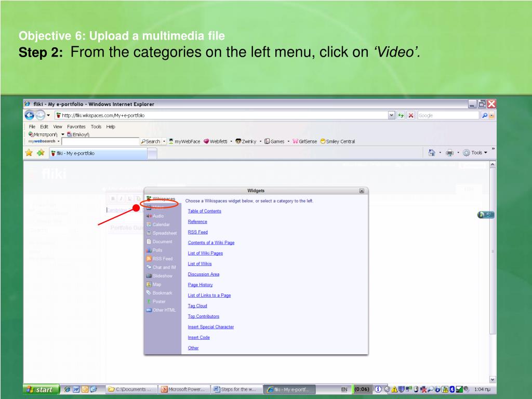Viewport: 532px width, 399px height.
Task: Open the Edit menu
Action: [44, 127]
